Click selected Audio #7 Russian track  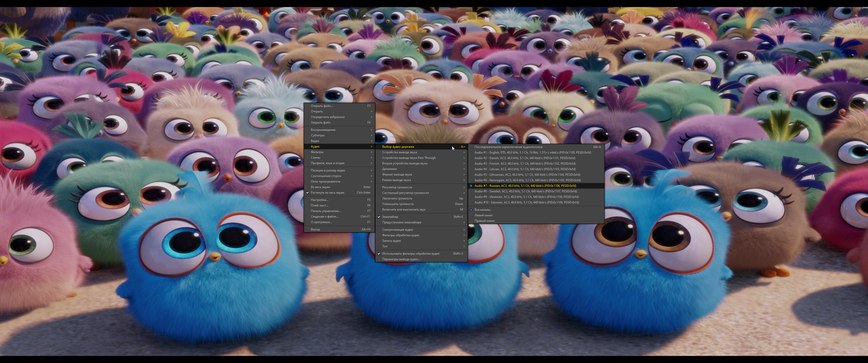(x=536, y=186)
